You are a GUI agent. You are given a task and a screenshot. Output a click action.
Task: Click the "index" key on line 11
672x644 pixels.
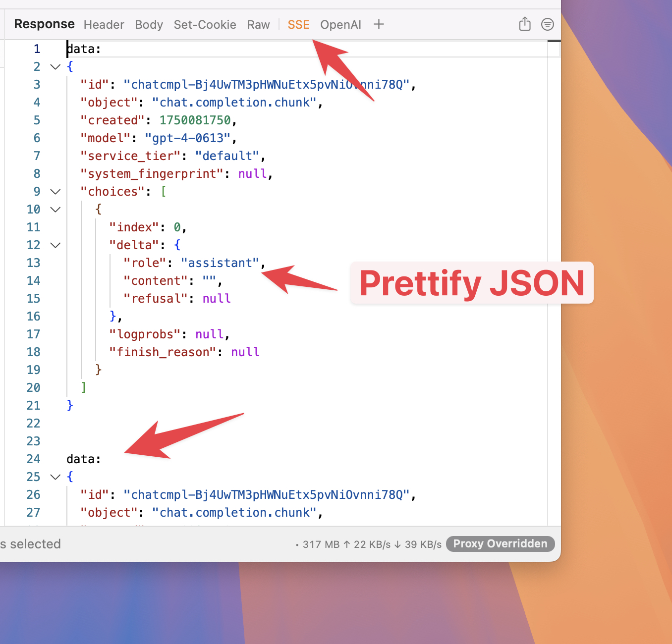click(134, 227)
